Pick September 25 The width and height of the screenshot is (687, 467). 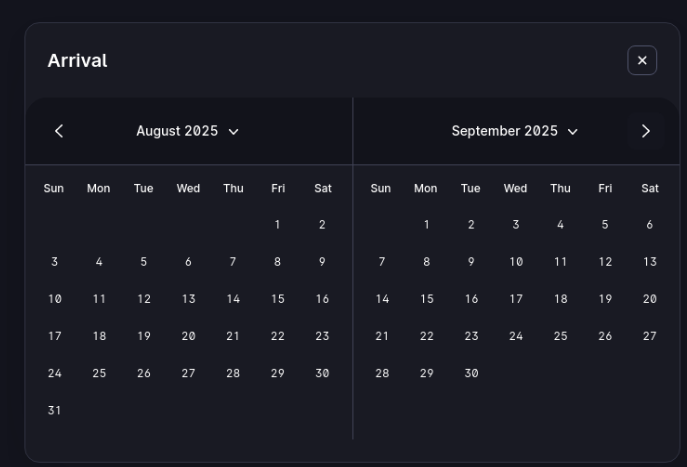(560, 336)
